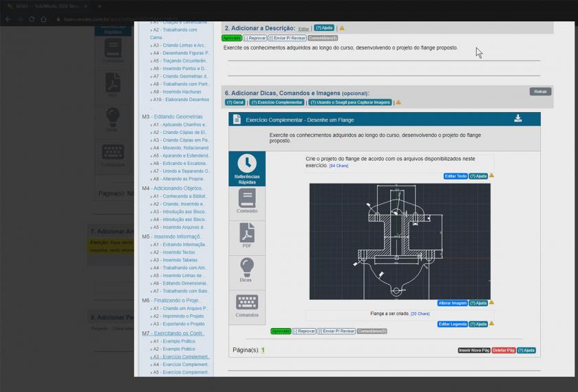This screenshot has width=578, height=392.
Task: Open the Dicas lightbulb icon
Action: coord(246,270)
